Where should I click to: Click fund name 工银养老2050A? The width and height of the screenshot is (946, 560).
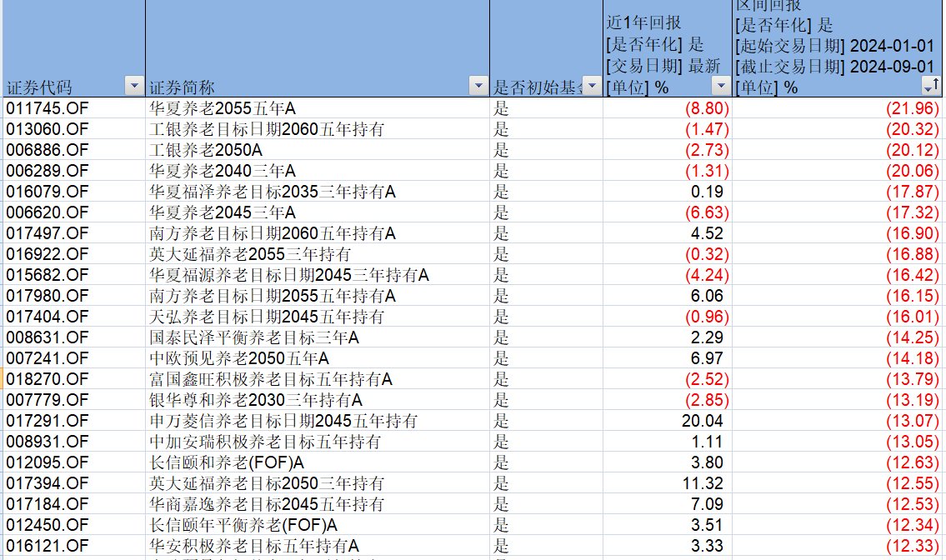click(x=206, y=150)
